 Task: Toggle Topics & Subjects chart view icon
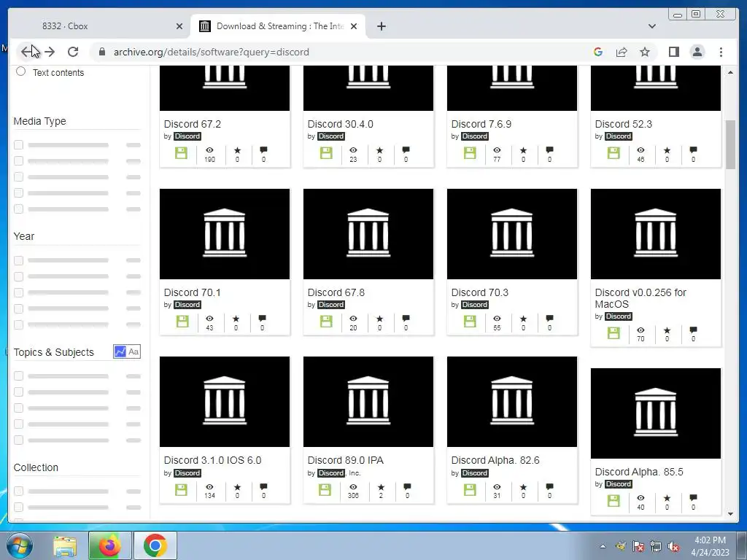(x=120, y=352)
